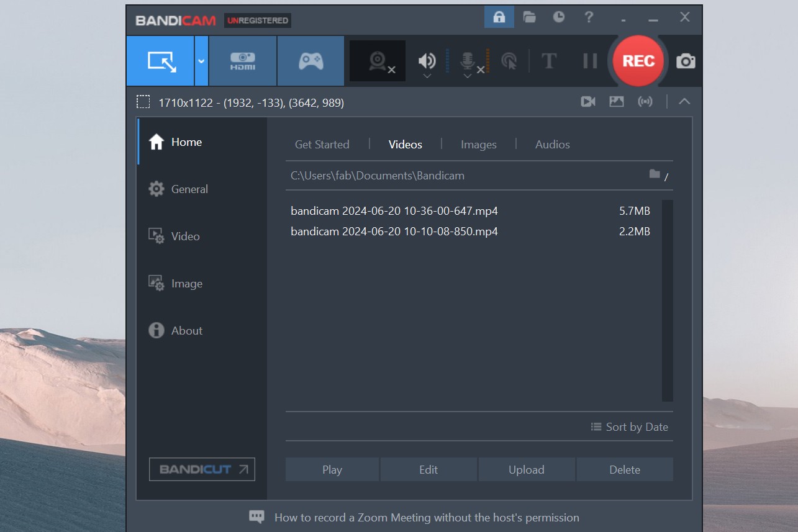Screen dimensions: 798x532
Task: Click the Bandicam logo in title bar
Action: coord(176,20)
